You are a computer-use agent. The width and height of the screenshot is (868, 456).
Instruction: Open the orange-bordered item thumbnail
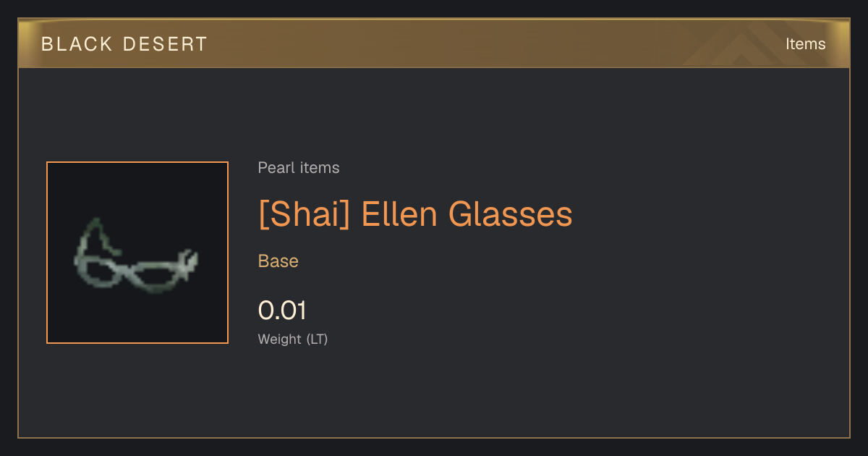click(x=137, y=253)
